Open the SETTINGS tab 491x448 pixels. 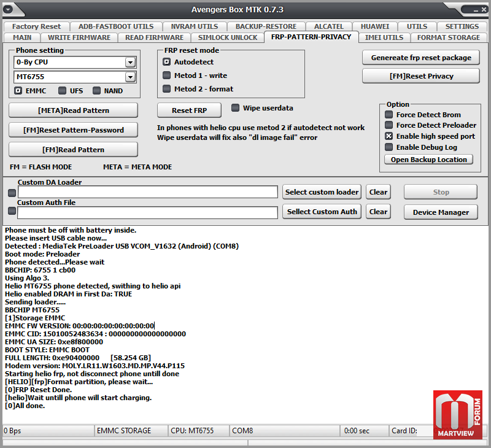462,26
